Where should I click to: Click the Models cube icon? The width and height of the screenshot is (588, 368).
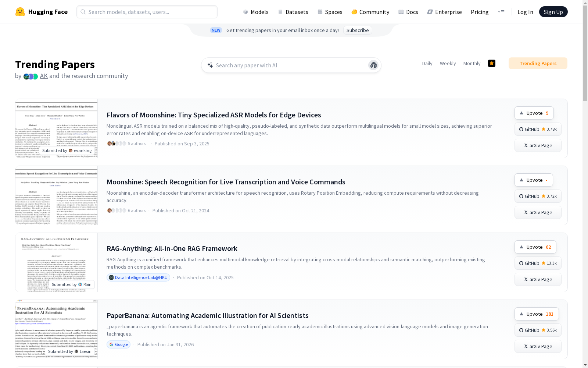point(245,12)
